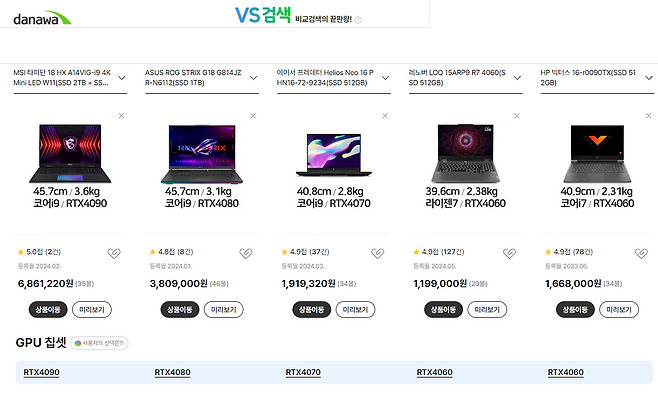658x402 pixels.
Task: Click 미리보기 button for ASUS ROG STRIX
Action: point(224,310)
